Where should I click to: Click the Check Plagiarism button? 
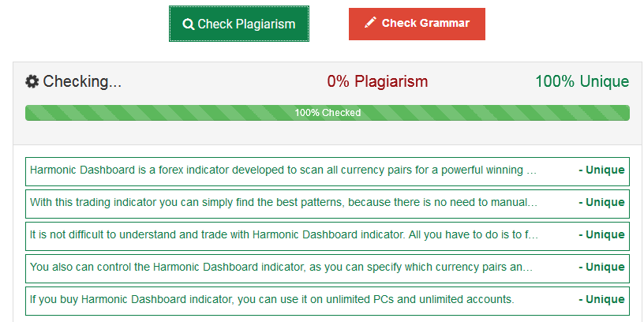pyautogui.click(x=239, y=24)
